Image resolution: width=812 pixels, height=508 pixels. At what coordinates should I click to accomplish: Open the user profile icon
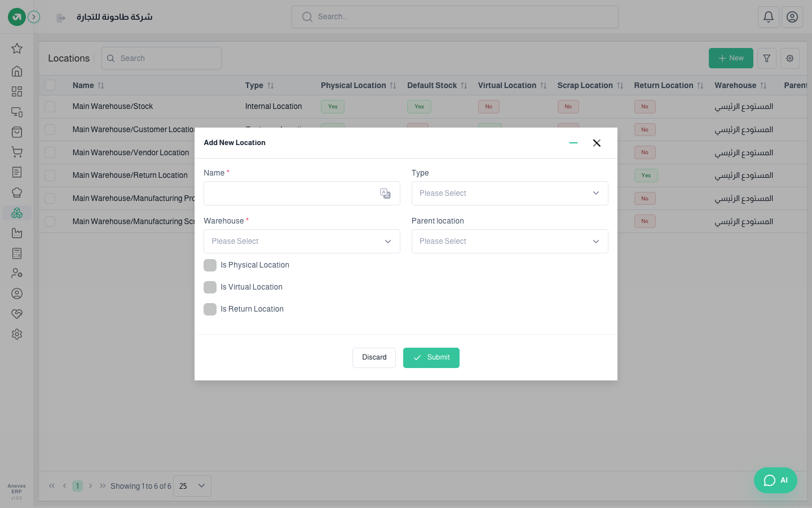pyautogui.click(x=792, y=17)
